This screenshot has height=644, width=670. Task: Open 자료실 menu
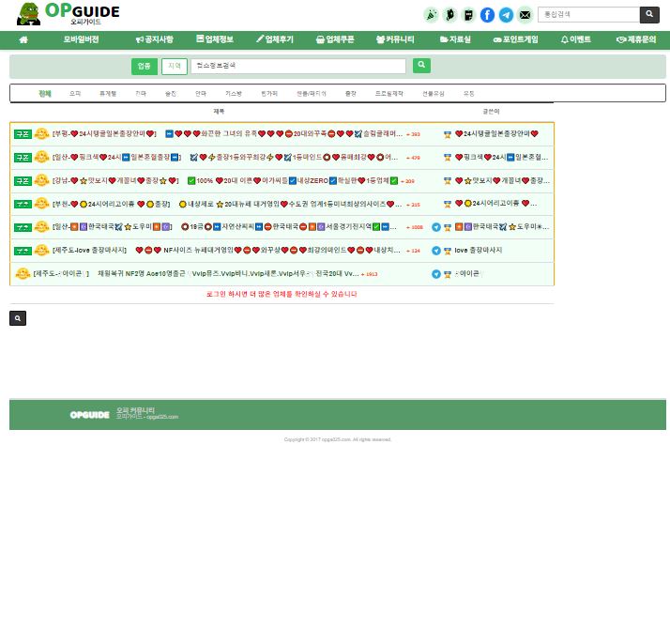455,39
